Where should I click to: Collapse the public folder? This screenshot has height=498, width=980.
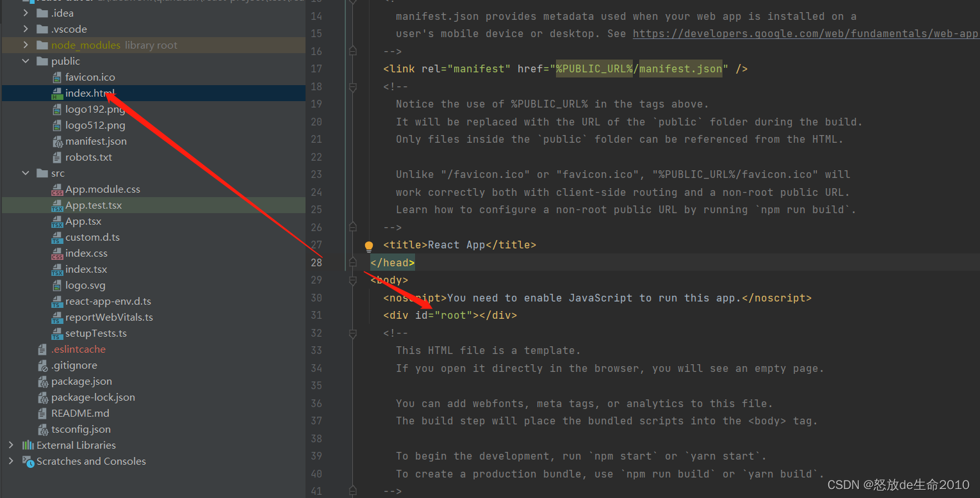tap(26, 61)
